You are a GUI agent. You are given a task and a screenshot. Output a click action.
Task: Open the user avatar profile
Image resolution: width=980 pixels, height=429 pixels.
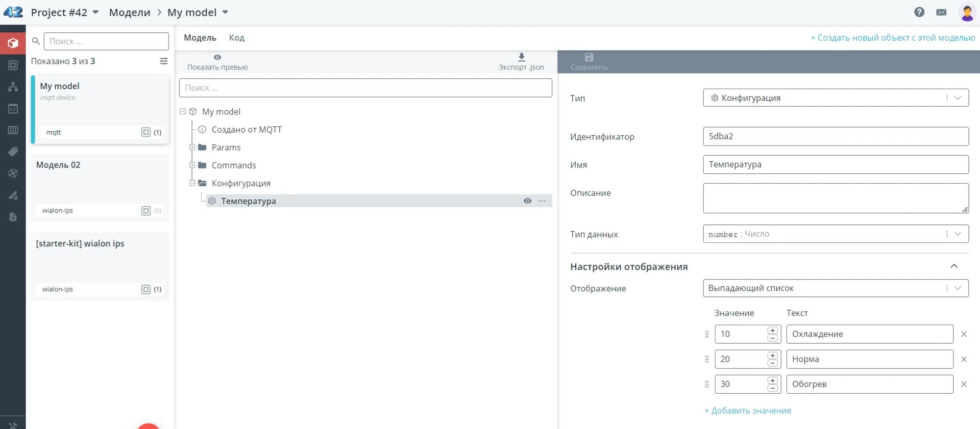point(967,13)
